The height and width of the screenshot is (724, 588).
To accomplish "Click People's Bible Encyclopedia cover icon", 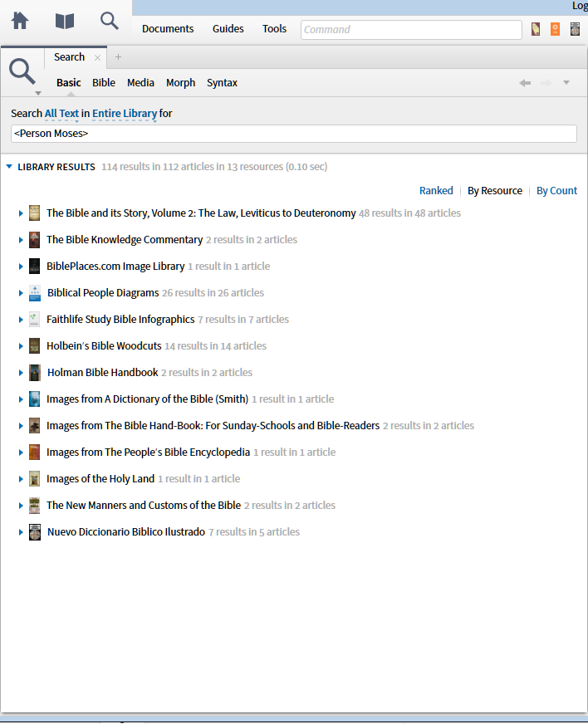I will 35,452.
